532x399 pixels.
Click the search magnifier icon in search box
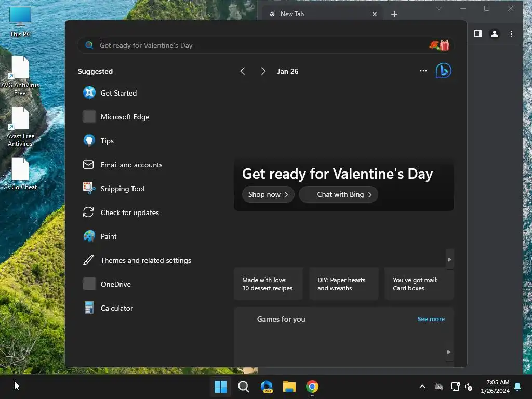point(89,45)
